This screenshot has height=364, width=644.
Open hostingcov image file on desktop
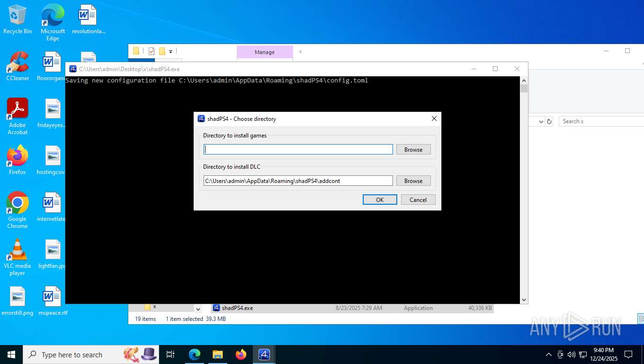coord(51,160)
